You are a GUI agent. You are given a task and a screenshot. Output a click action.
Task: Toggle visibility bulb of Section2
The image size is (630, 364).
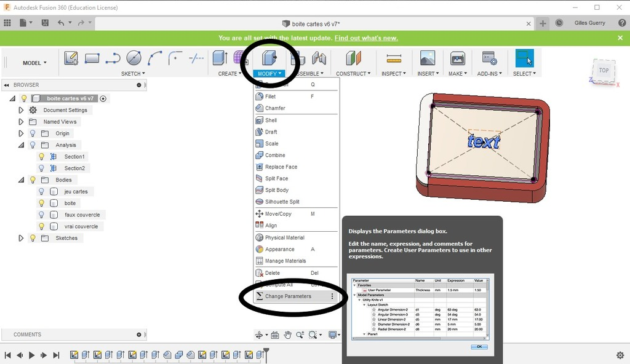click(41, 168)
